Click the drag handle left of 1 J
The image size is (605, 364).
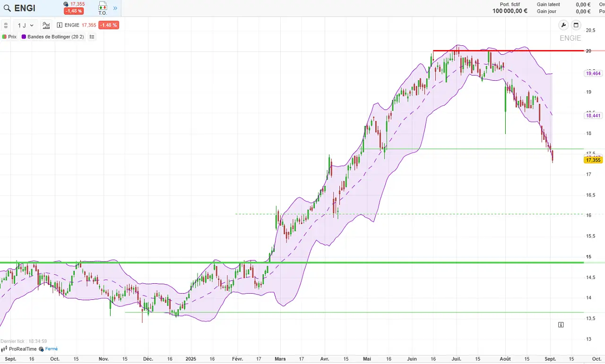click(x=6, y=25)
